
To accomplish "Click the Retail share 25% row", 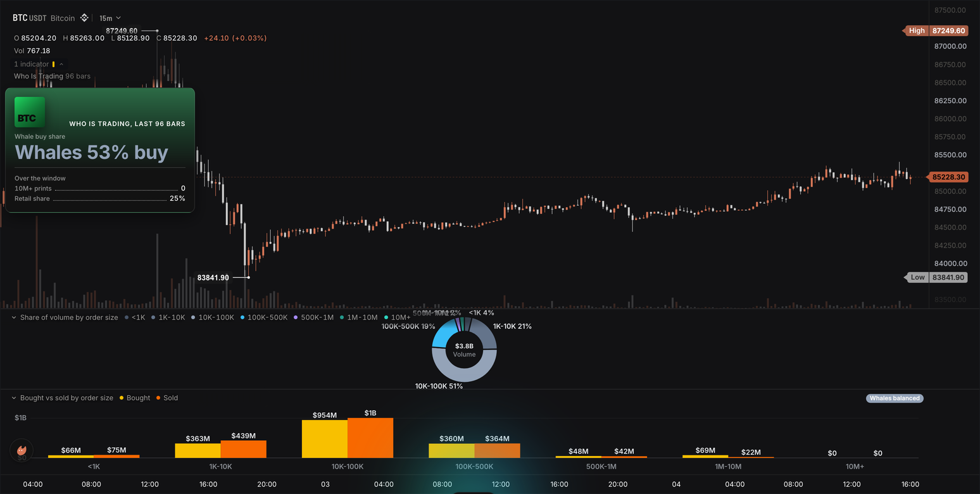I will pyautogui.click(x=100, y=198).
